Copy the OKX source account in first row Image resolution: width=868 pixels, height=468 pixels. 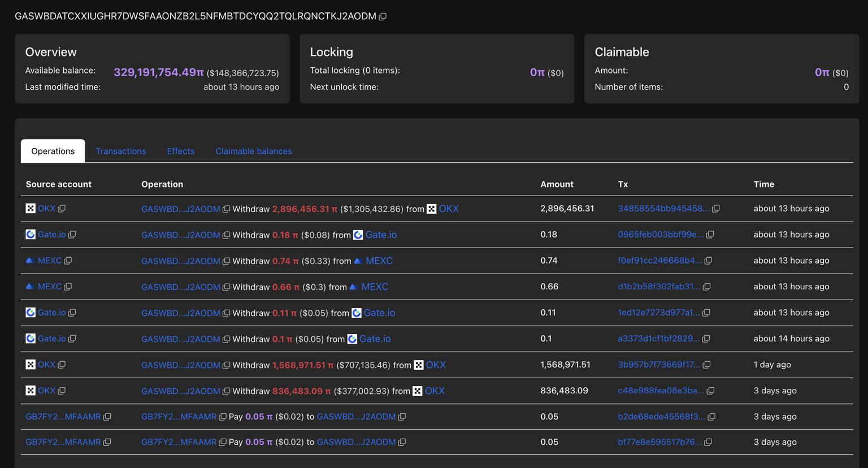(62, 209)
